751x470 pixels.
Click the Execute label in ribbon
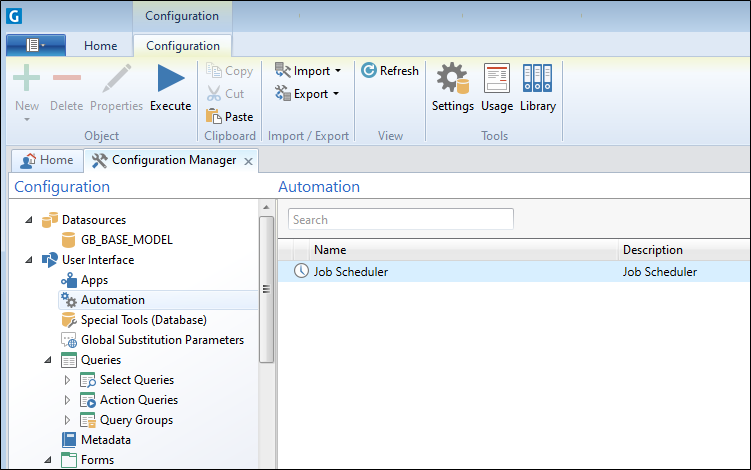pos(171,106)
